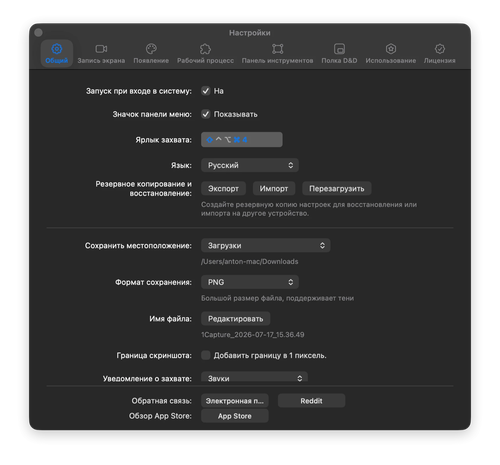Select the Использование hexagon icon

point(391,49)
